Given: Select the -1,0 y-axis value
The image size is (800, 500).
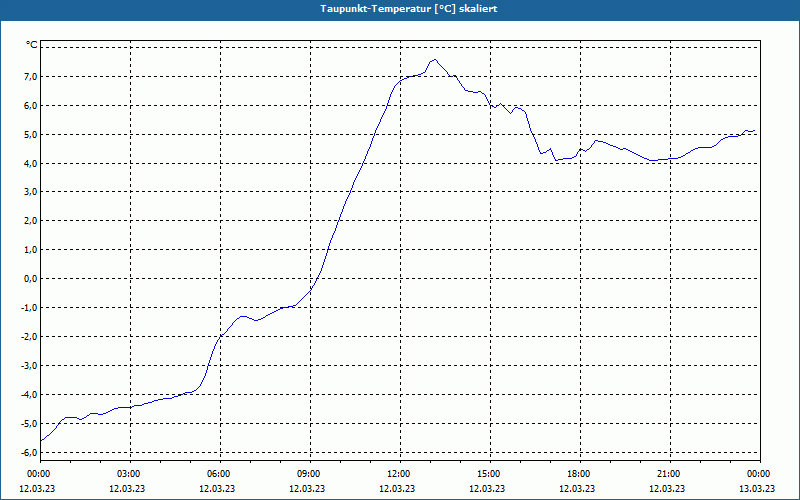Looking at the screenshot, I should (x=29, y=308).
